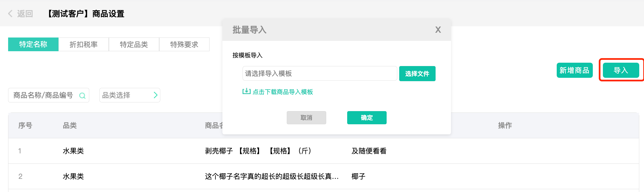The height and width of the screenshot is (192, 644).
Task: Click the 导入 button
Action: (621, 70)
